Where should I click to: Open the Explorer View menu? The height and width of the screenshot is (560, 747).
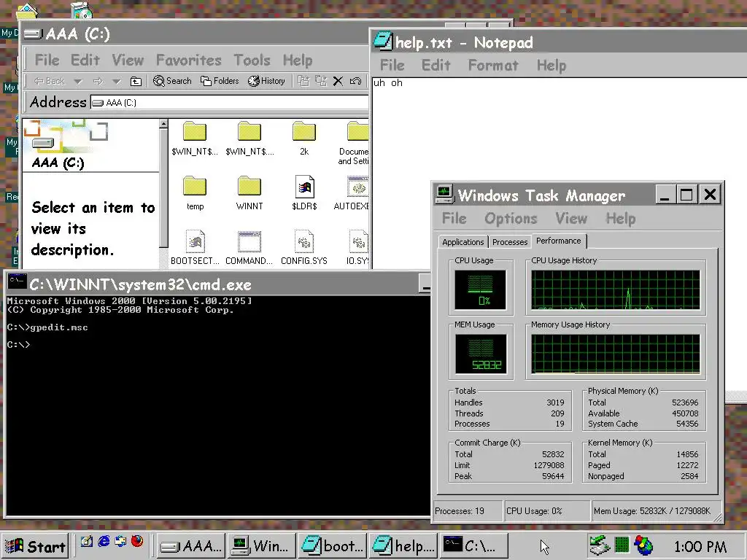click(x=128, y=61)
